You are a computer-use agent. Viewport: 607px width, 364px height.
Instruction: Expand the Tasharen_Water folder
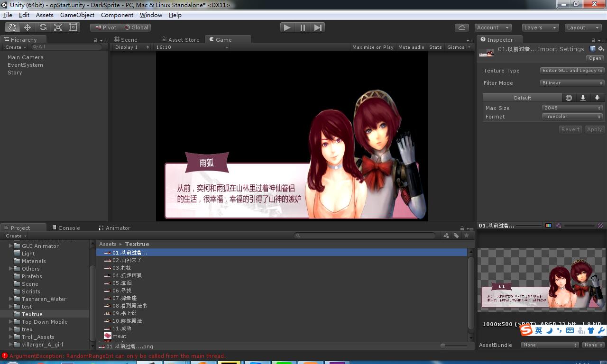[x=11, y=299]
